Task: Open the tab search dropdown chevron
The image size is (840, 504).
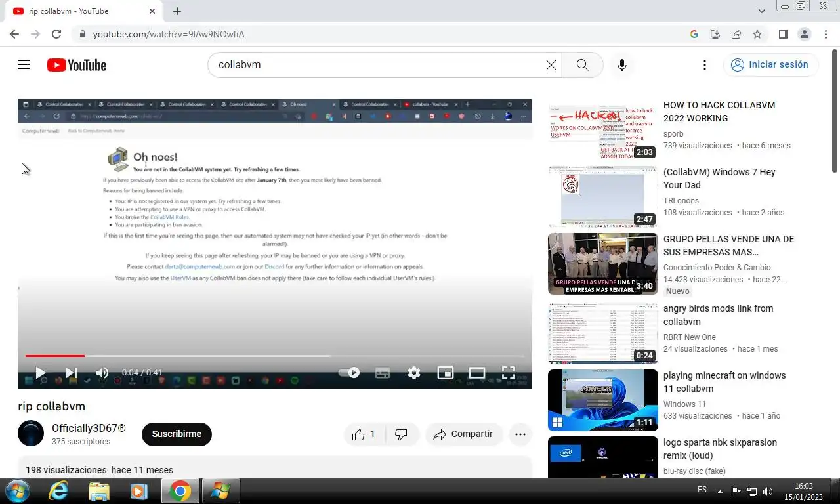Action: 762,11
